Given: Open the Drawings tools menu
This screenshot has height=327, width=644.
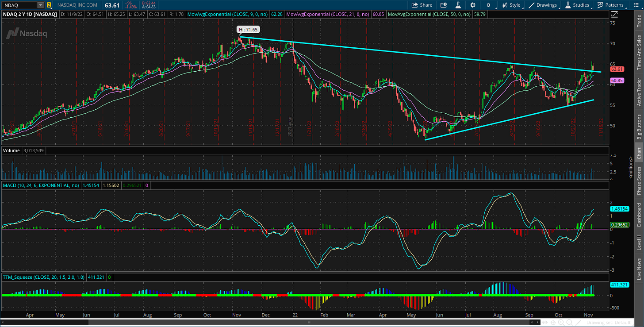Looking at the screenshot, I should [543, 5].
